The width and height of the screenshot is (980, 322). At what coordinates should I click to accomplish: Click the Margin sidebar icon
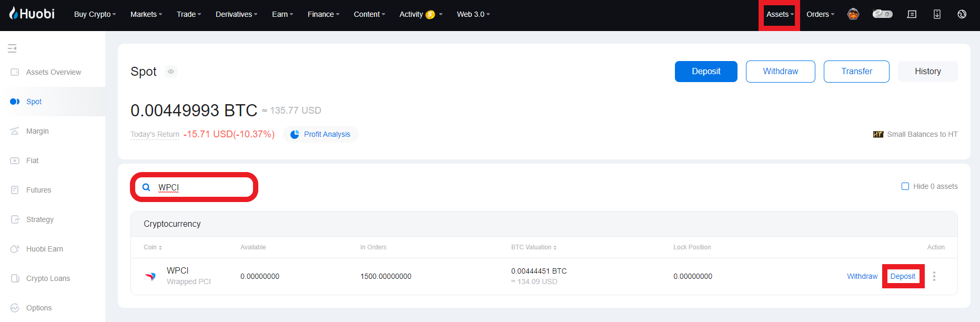tap(15, 131)
